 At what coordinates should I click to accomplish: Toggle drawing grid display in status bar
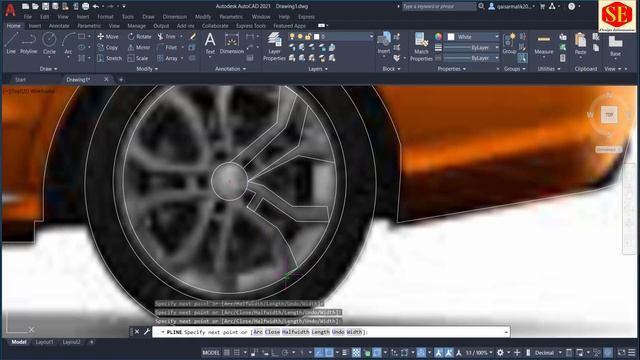[x=227, y=352]
